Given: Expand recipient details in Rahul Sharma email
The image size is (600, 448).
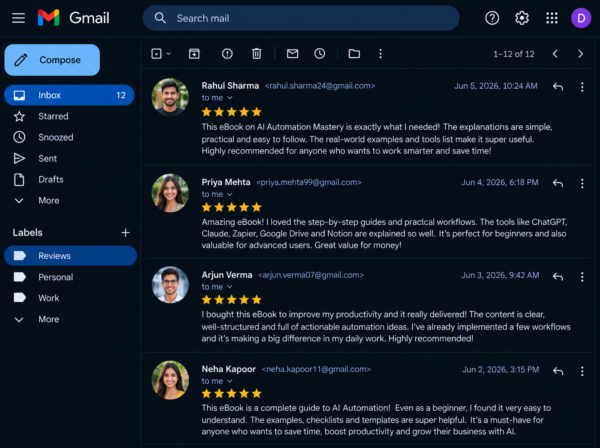Looking at the screenshot, I should (229, 98).
